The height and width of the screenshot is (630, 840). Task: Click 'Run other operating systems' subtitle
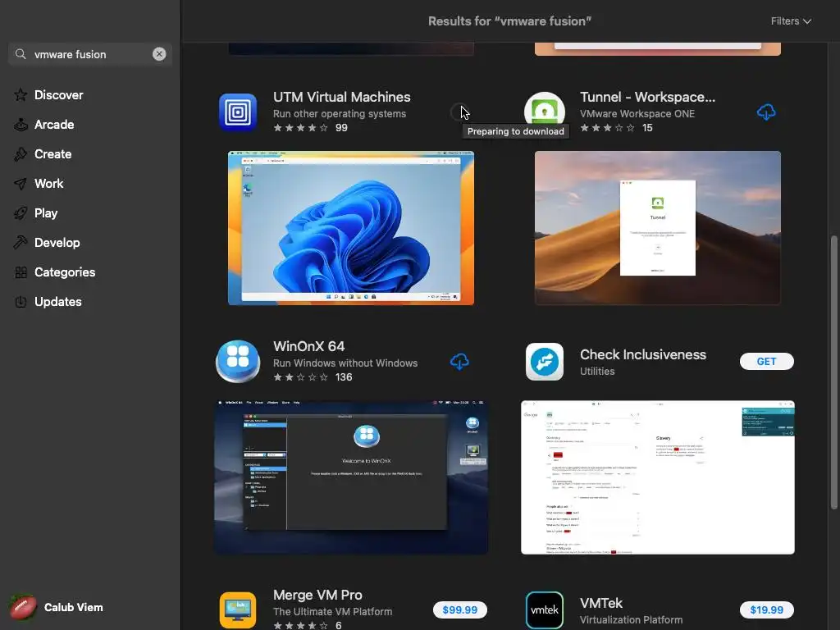(x=340, y=113)
